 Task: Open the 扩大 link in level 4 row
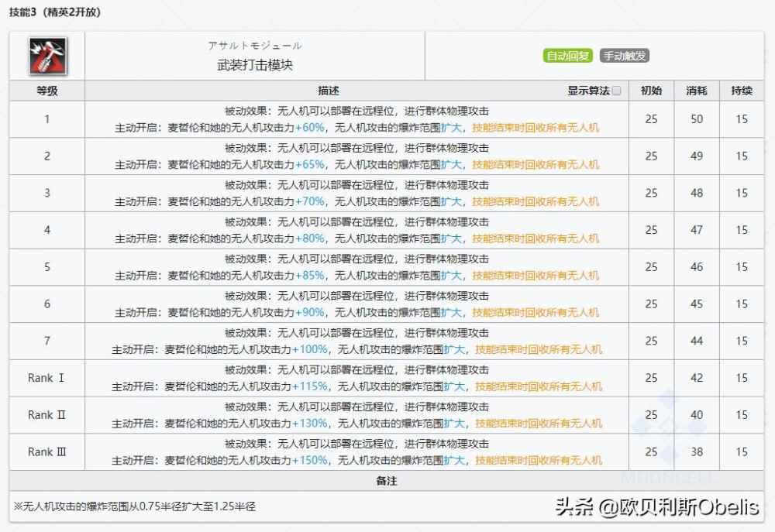pyautogui.click(x=451, y=239)
